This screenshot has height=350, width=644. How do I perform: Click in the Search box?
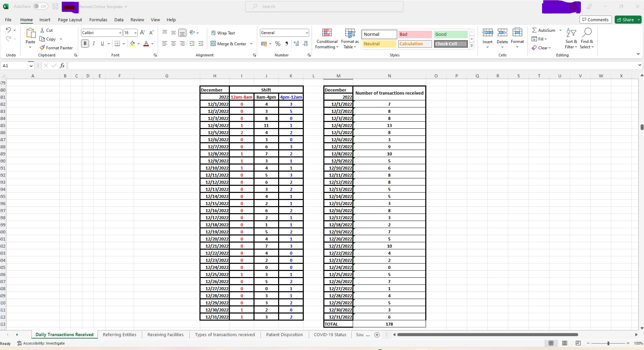[x=324, y=6]
